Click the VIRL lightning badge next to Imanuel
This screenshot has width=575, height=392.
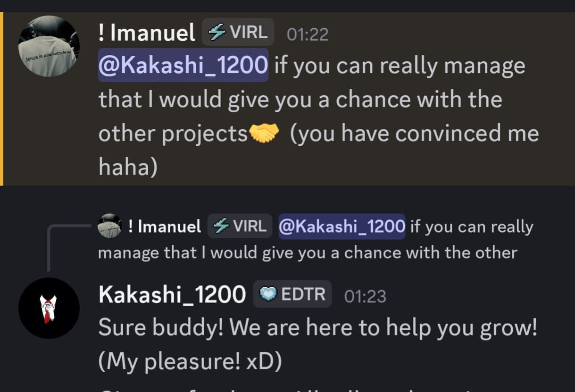pyautogui.click(x=238, y=31)
